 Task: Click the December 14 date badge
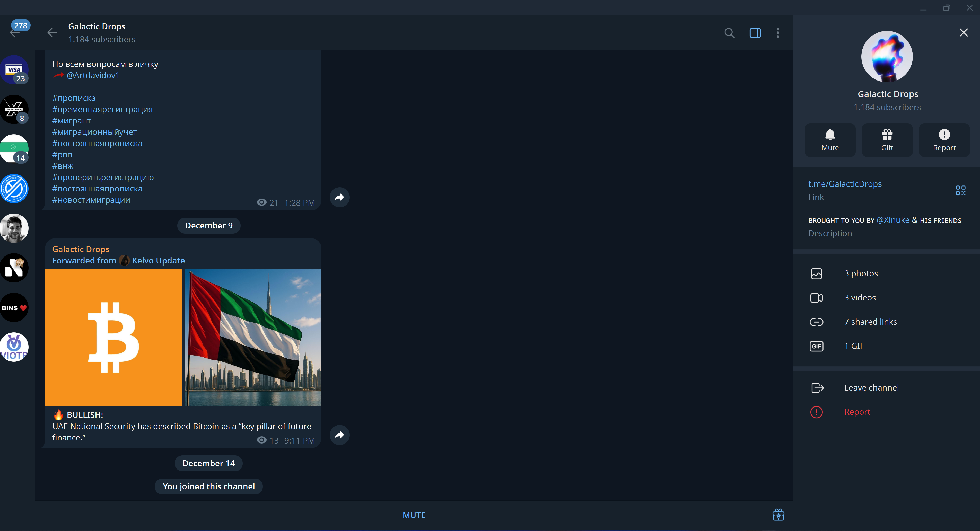pos(208,463)
